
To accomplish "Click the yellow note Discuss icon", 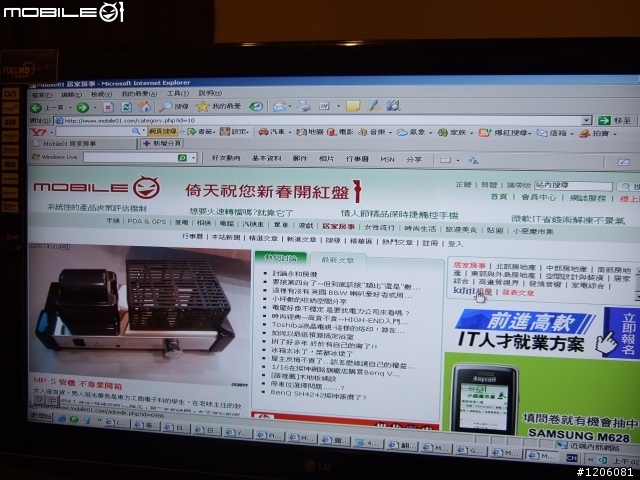I will pyautogui.click(x=353, y=106).
